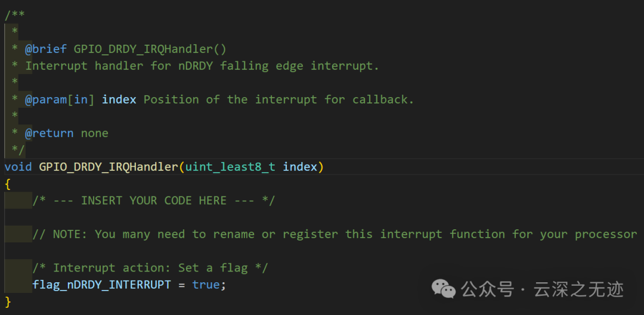Click the opening /** of the doc comment
This screenshot has height=315, width=644.
14,15
